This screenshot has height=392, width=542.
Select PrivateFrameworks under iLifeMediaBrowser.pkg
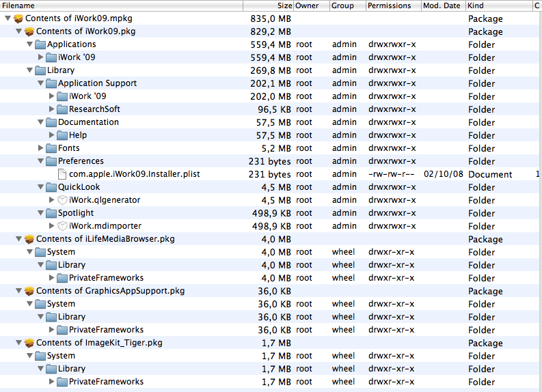106,278
